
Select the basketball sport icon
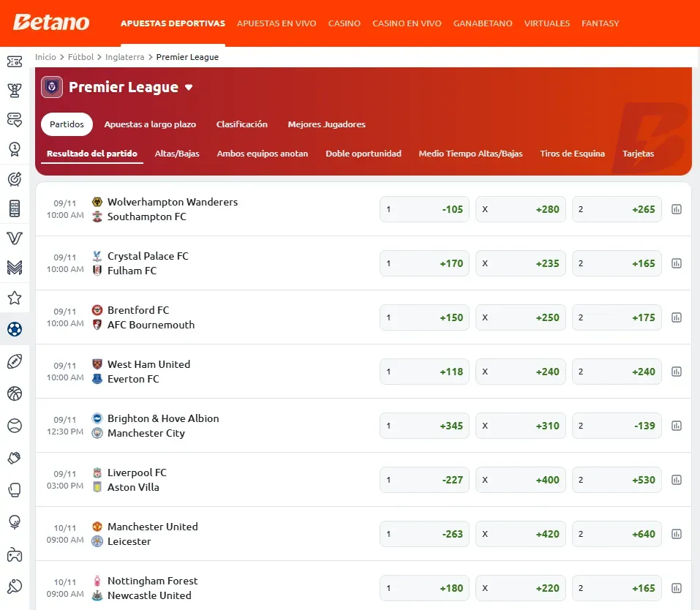(15, 394)
